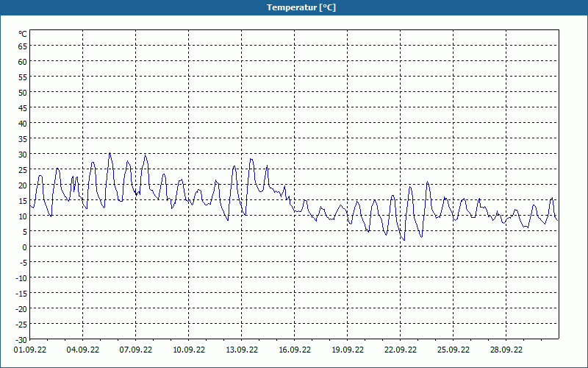The width and height of the screenshot is (588, 368).
Task: Click the 28.09.22 date label
Action: click(506, 350)
